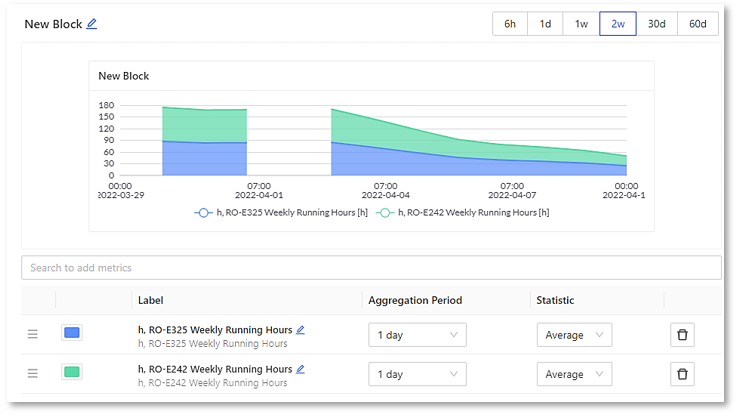Edit the RO-E325 Weekly Running Hours label

pos(300,330)
